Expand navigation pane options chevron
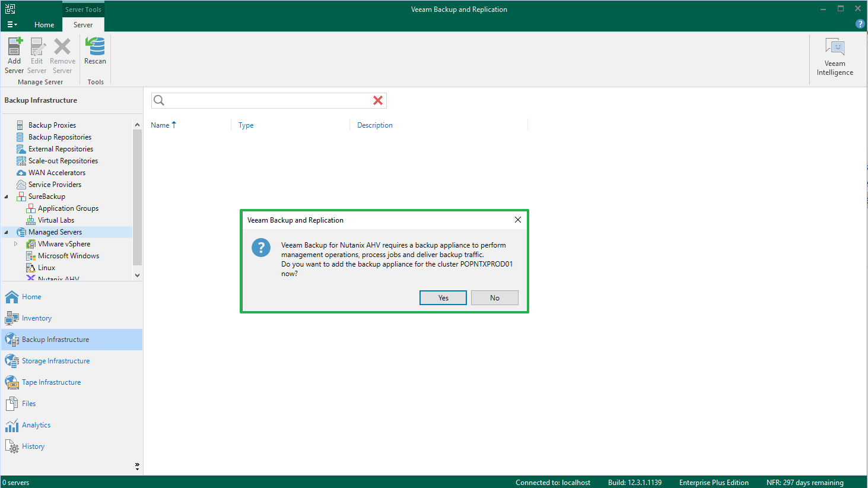This screenshot has height=488, width=868. [x=137, y=466]
